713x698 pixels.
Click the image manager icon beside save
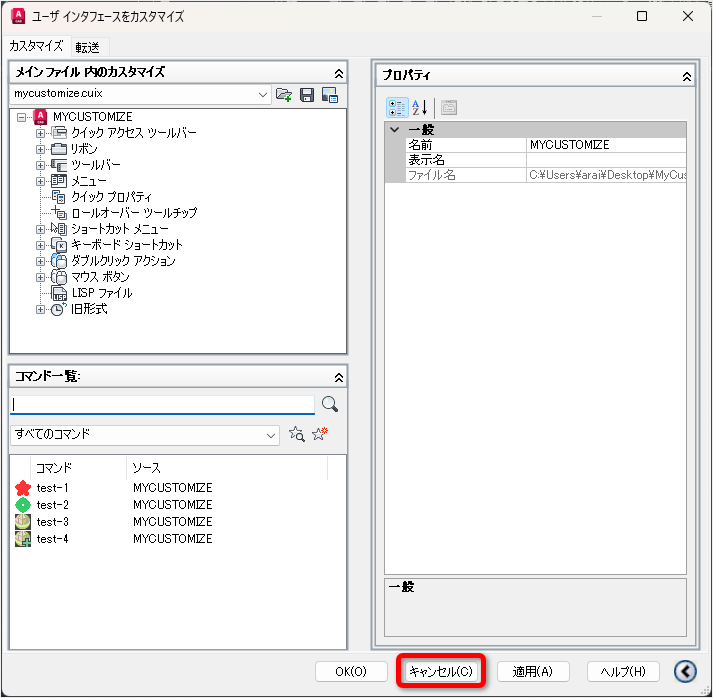(x=330, y=95)
